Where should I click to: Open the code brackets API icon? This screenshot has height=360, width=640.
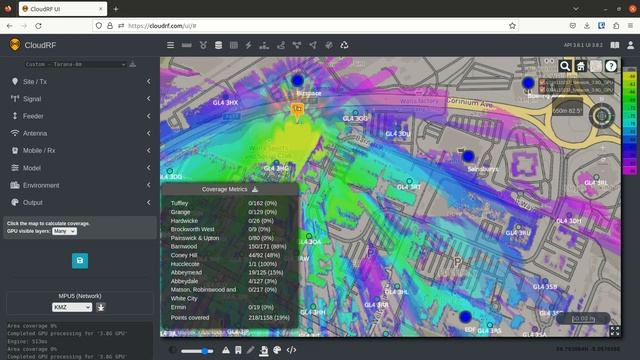pyautogui.click(x=291, y=350)
